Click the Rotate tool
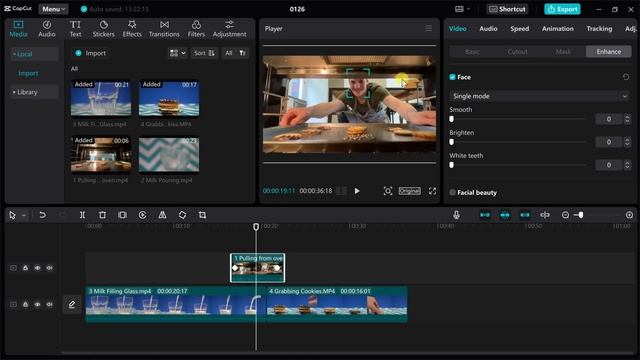 click(182, 215)
